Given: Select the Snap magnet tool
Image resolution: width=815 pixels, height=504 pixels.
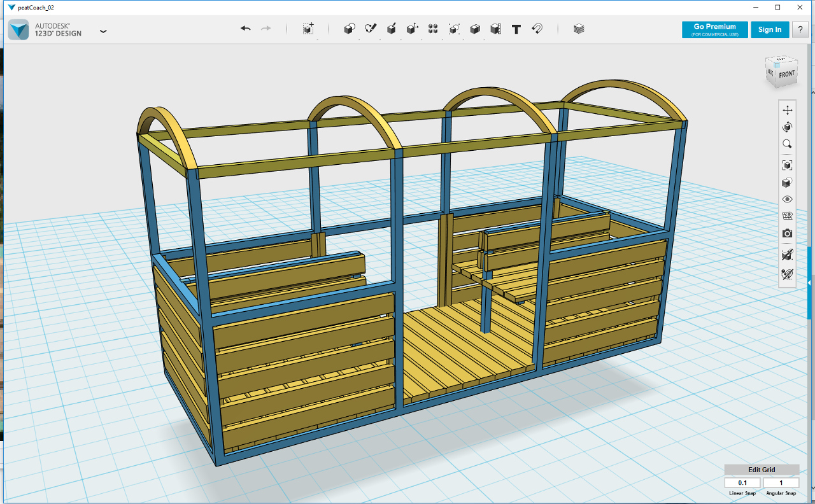Looking at the screenshot, I should [x=537, y=29].
